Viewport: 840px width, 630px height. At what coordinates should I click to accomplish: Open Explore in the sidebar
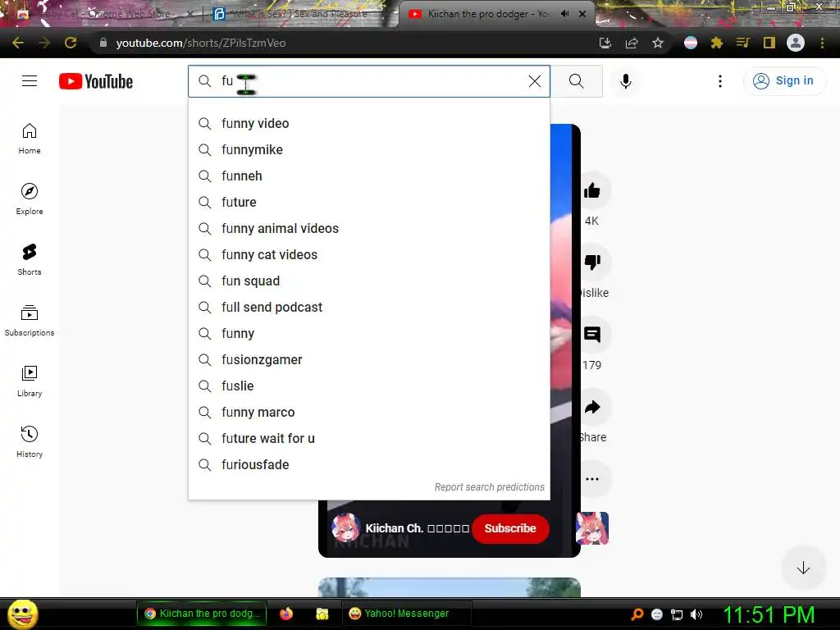point(30,199)
